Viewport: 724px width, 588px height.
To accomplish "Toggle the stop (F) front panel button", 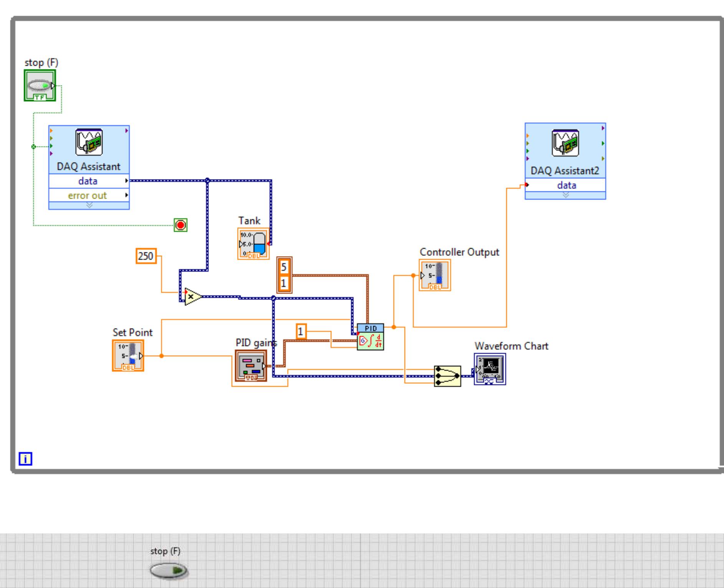I will (169, 571).
